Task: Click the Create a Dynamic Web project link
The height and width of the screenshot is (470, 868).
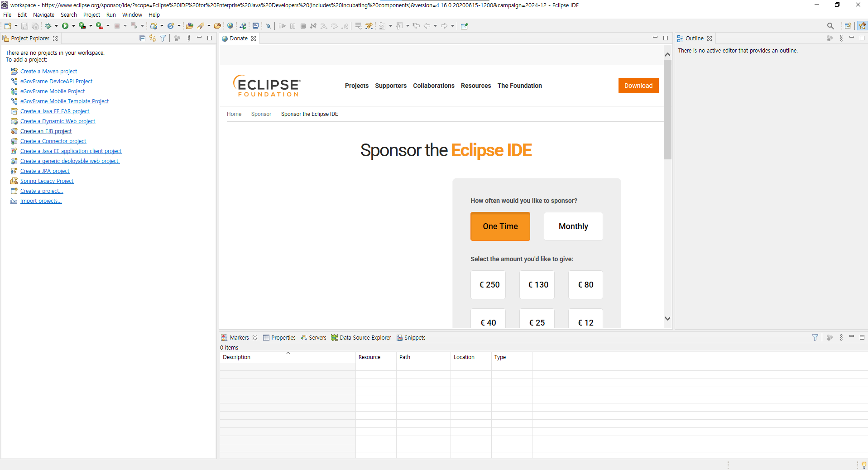Action: (x=58, y=121)
